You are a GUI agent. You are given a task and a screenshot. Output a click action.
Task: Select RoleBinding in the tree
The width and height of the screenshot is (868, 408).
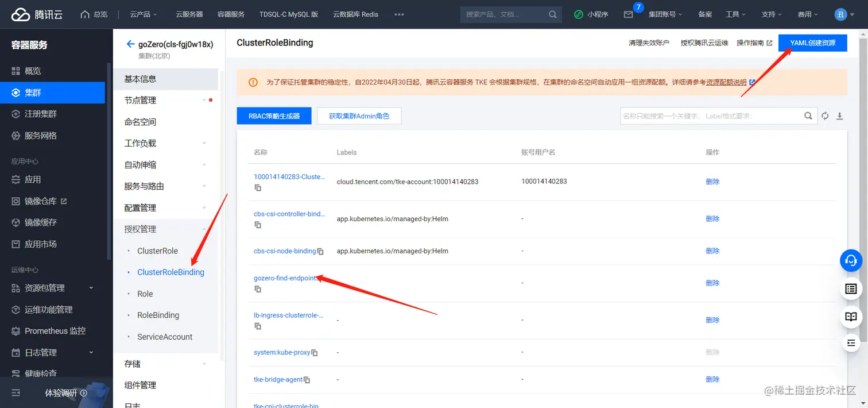click(158, 315)
